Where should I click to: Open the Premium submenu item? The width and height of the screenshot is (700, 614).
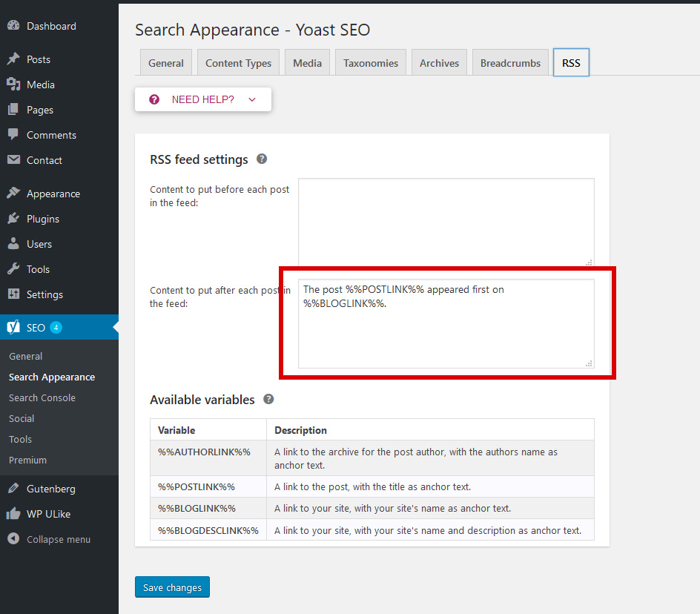pyautogui.click(x=27, y=460)
